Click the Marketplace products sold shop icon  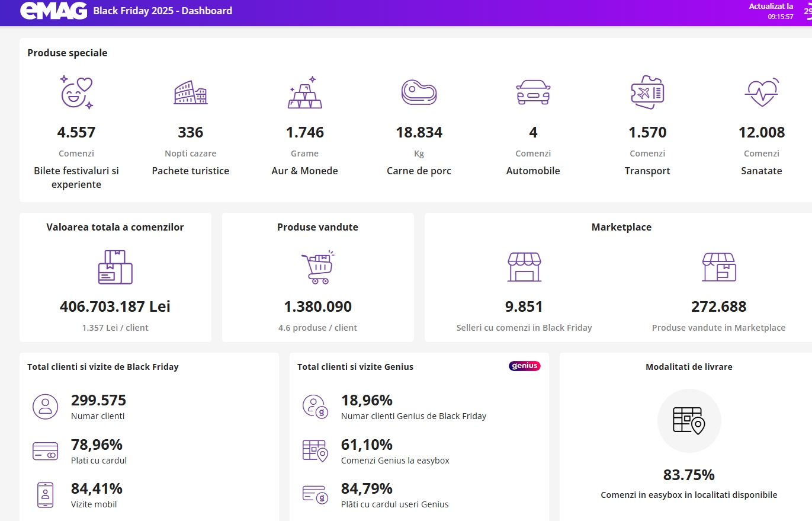(718, 267)
